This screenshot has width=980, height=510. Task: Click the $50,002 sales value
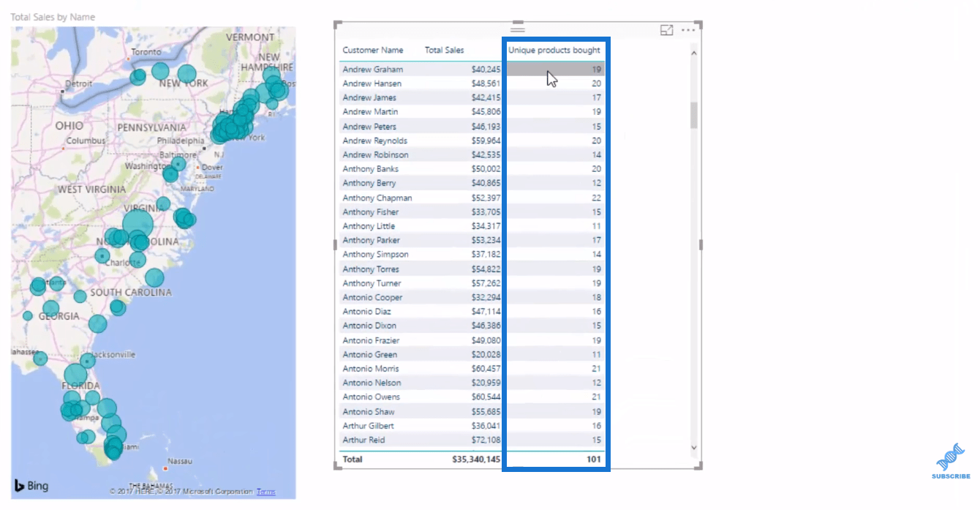pyautogui.click(x=486, y=169)
